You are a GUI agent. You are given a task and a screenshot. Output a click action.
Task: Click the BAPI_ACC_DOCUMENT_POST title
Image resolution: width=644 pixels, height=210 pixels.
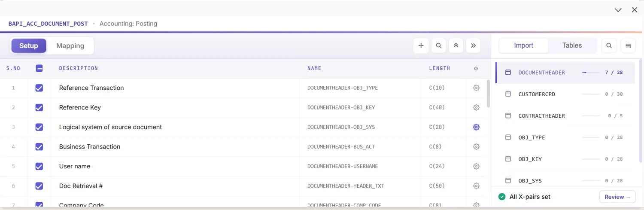(48, 24)
